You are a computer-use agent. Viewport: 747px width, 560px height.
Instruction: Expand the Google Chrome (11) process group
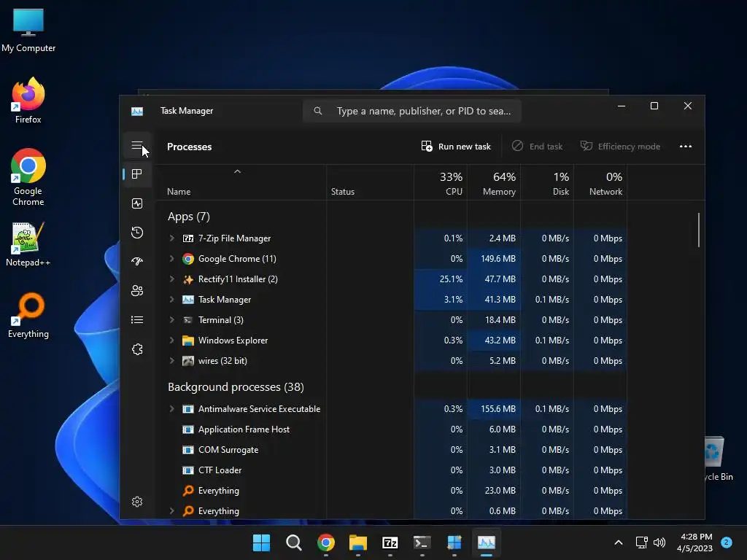click(x=172, y=259)
